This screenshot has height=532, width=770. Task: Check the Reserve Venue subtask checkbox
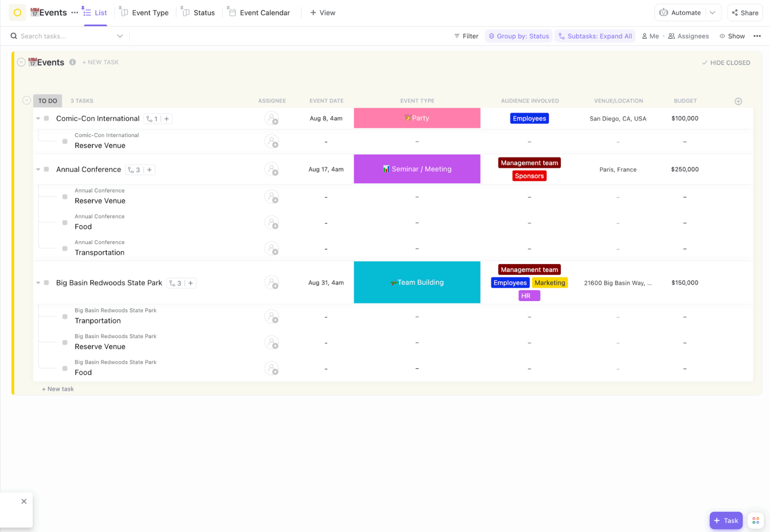pyautogui.click(x=65, y=141)
